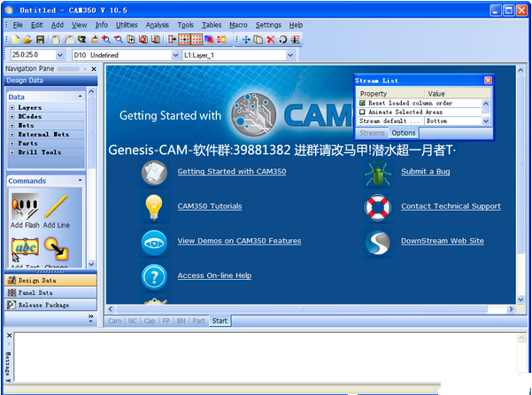The width and height of the screenshot is (532, 395).
Task: Toggle the highlighted grid snap icon
Action: tap(184, 40)
